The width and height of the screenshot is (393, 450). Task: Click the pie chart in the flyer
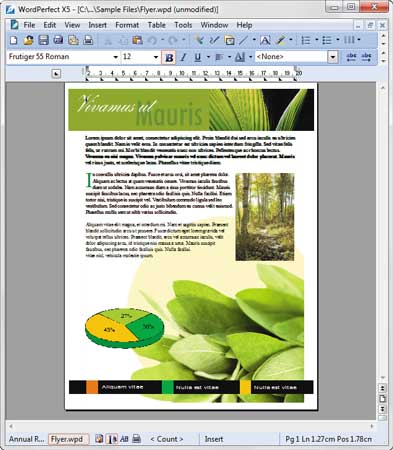(x=125, y=328)
